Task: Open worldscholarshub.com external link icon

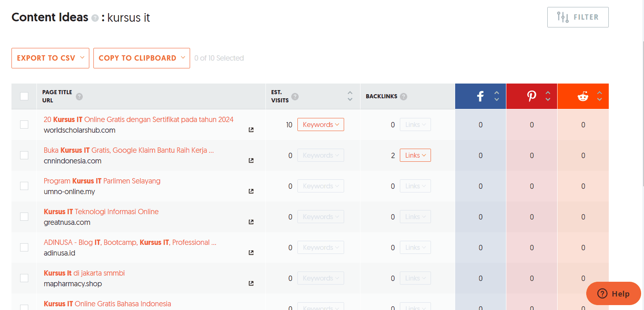Action: point(251,130)
